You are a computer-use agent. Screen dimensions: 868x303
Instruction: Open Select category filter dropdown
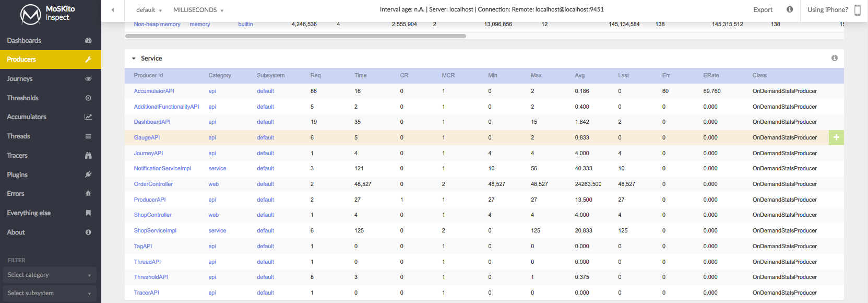point(50,275)
